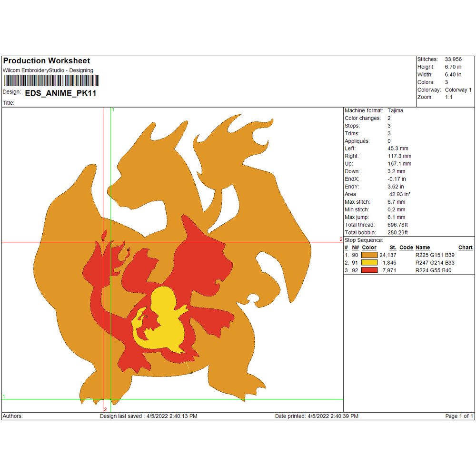The height and width of the screenshot is (476, 476).
Task: Click the red marker labeled 2 at right edge
Action: 341,239
